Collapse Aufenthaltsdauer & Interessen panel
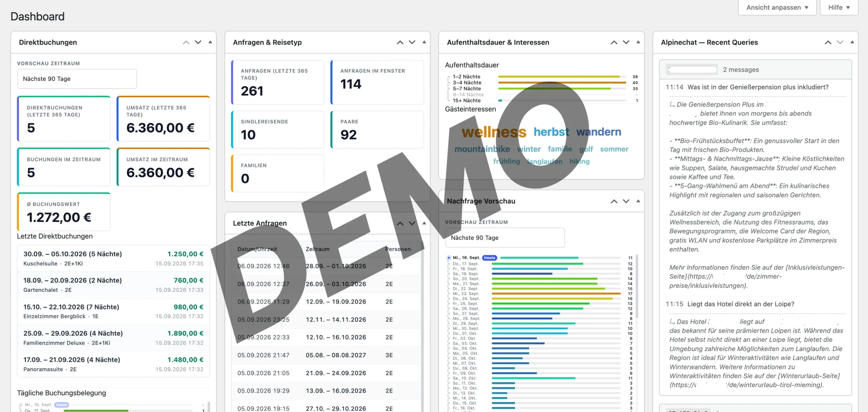 [x=638, y=42]
